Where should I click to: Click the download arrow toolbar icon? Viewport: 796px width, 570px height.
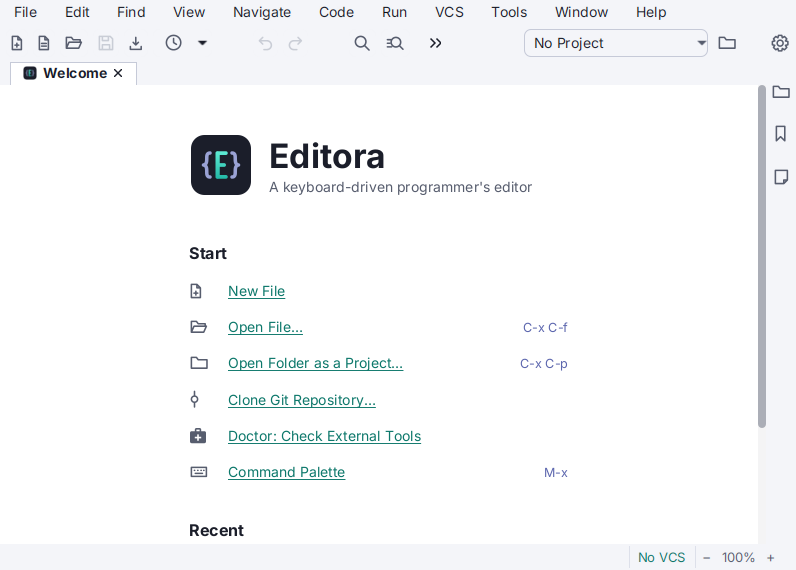136,43
